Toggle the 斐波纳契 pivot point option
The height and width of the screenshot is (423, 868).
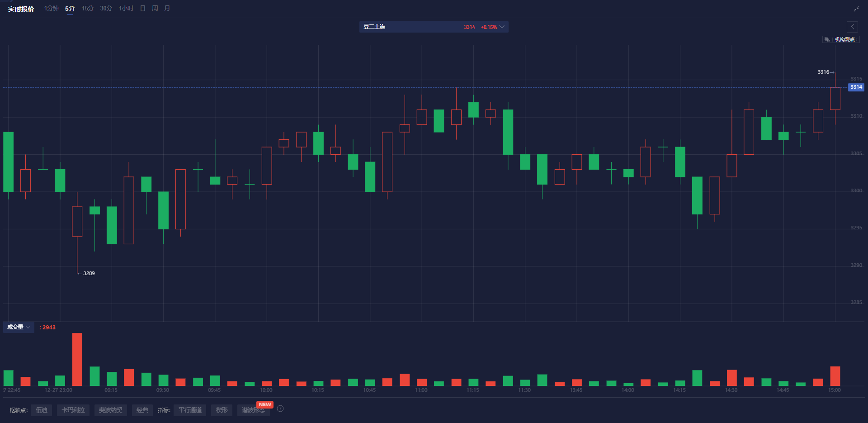pos(111,410)
